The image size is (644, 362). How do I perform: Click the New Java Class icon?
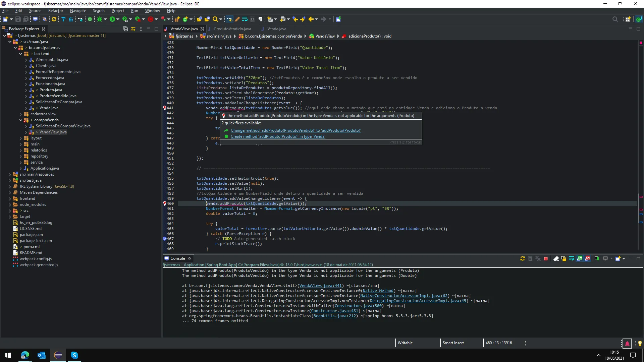tap(185, 19)
